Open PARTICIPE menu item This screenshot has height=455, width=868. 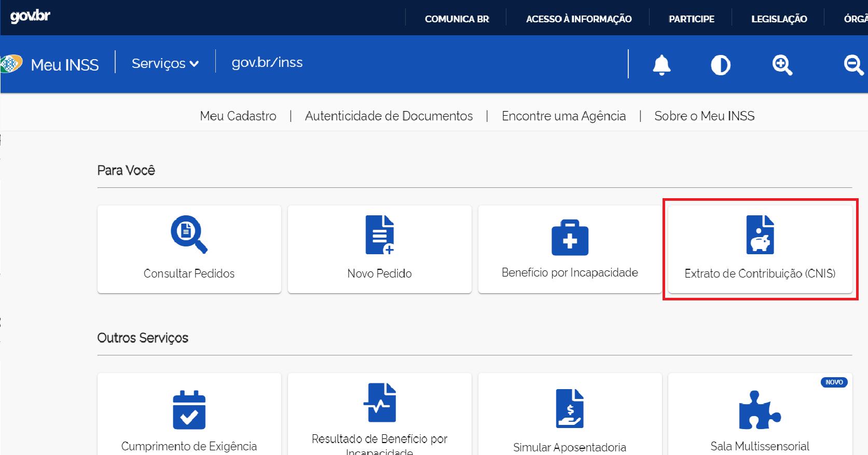click(x=692, y=19)
